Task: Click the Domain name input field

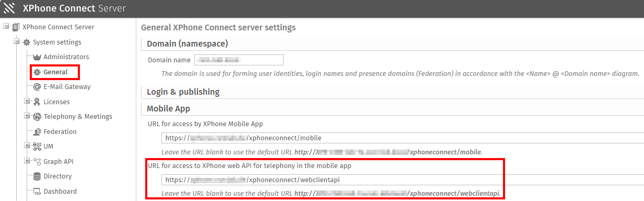Action: pyautogui.click(x=239, y=60)
